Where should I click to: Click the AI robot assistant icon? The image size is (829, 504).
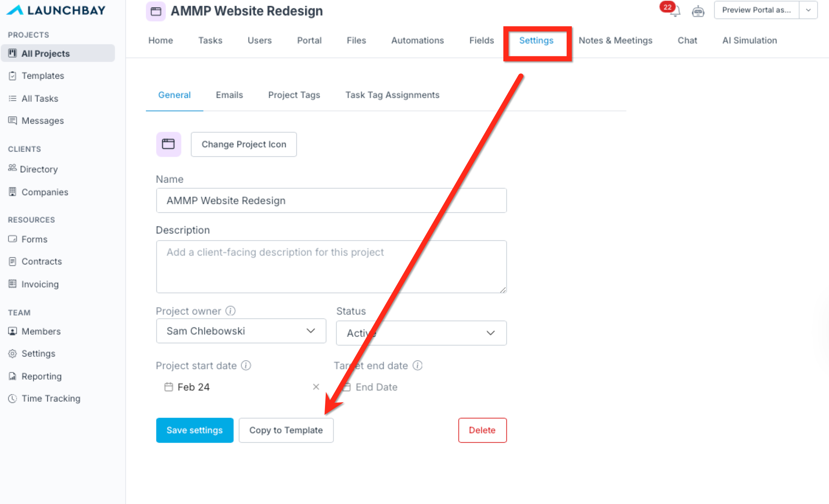(698, 11)
